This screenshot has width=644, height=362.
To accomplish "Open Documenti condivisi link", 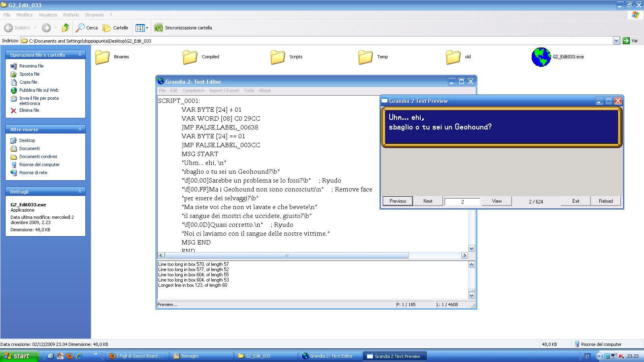I will click(38, 156).
